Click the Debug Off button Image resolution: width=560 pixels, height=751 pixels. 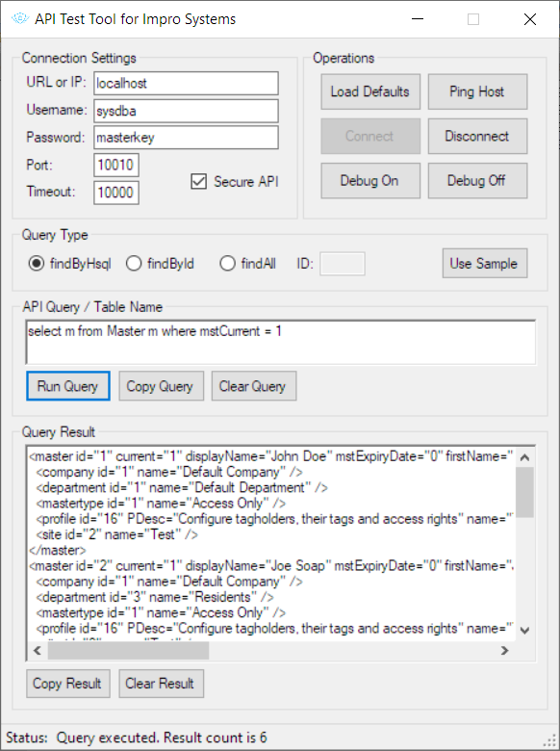(x=477, y=181)
